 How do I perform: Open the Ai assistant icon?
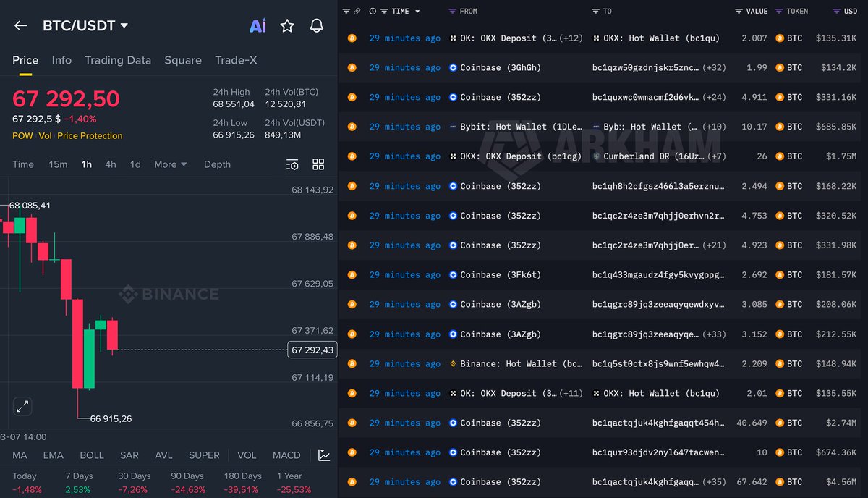tap(258, 25)
